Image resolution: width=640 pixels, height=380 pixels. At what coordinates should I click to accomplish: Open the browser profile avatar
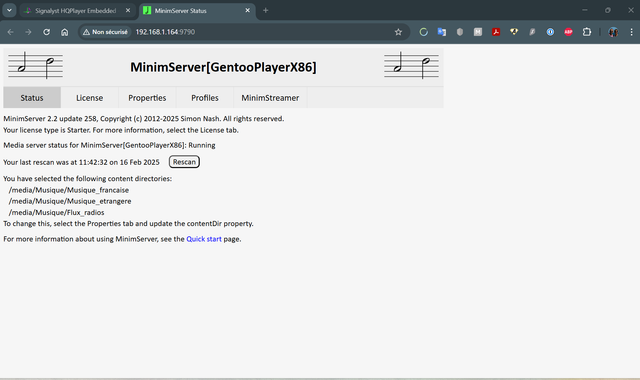tap(613, 32)
